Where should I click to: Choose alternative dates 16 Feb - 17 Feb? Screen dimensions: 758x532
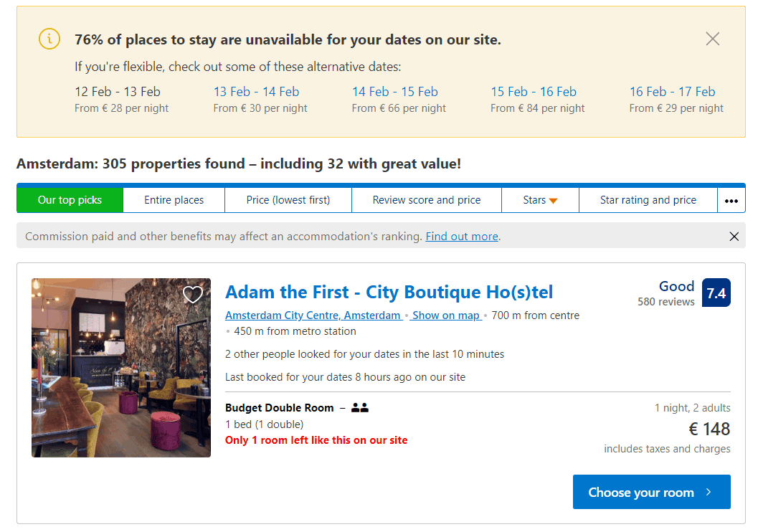[672, 92]
